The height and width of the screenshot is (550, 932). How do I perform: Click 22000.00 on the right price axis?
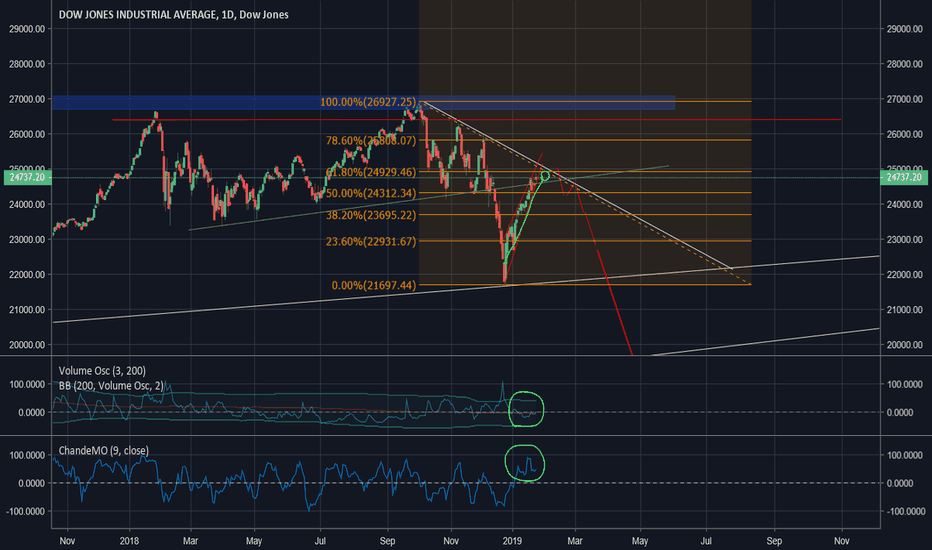pos(904,274)
